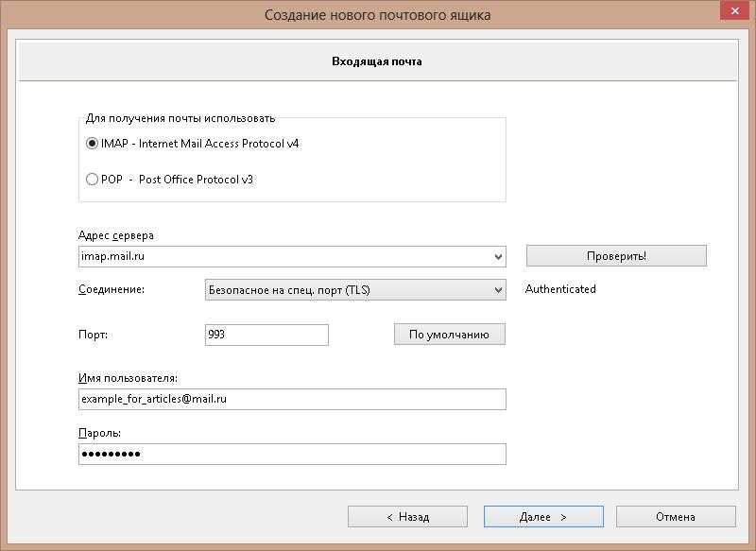Click the username field with the email address
The image size is (756, 551).
click(x=292, y=399)
